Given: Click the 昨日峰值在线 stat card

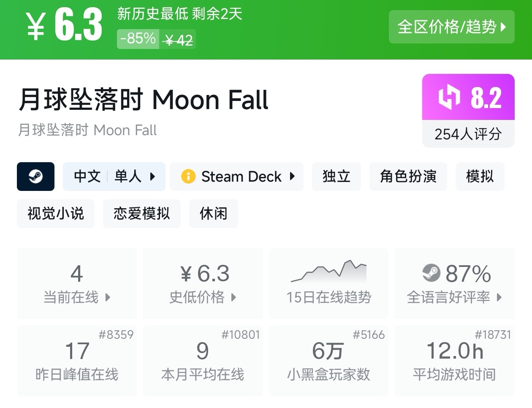Looking at the screenshot, I should (x=77, y=360).
